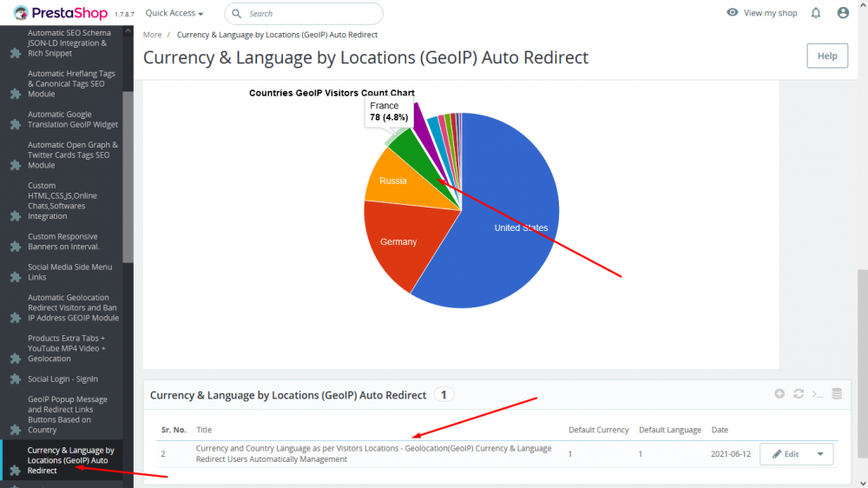
Task: Click puzzle icon beside Automatic Geolocation Redirect
Action: (16, 319)
